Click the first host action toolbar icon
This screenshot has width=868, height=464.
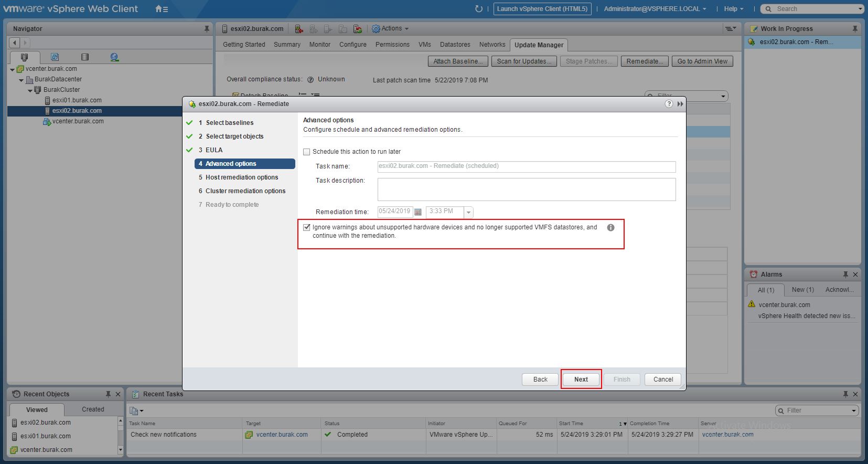point(299,29)
